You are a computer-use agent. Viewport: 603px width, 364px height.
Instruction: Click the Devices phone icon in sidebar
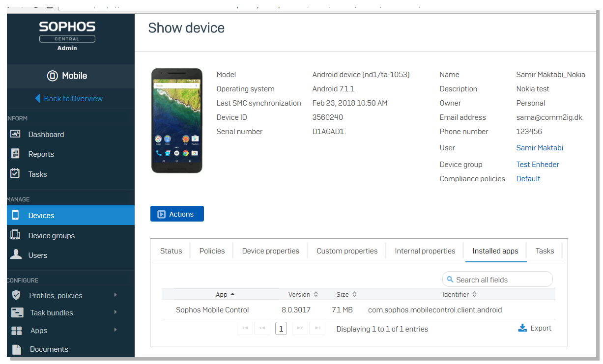coord(15,215)
